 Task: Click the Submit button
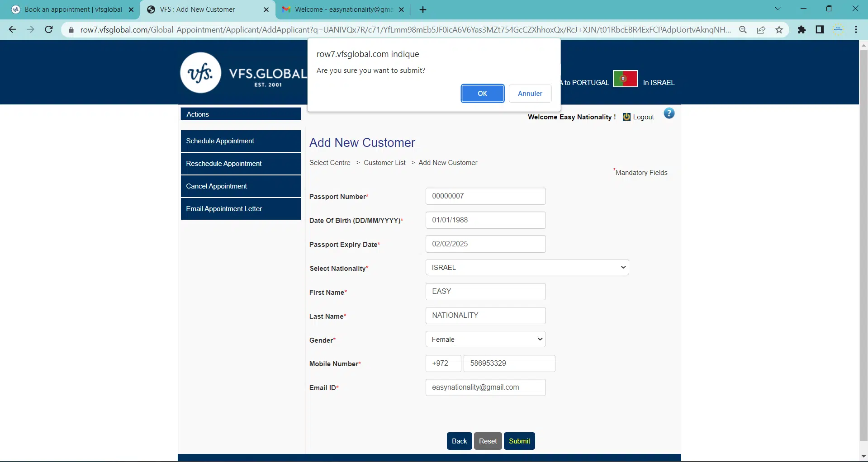tap(519, 441)
